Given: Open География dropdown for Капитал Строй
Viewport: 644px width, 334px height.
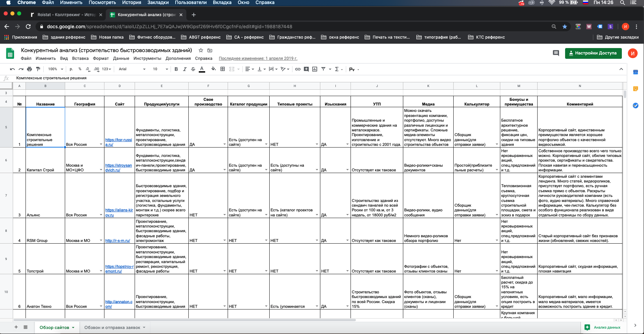Looking at the screenshot, I should point(101,170).
